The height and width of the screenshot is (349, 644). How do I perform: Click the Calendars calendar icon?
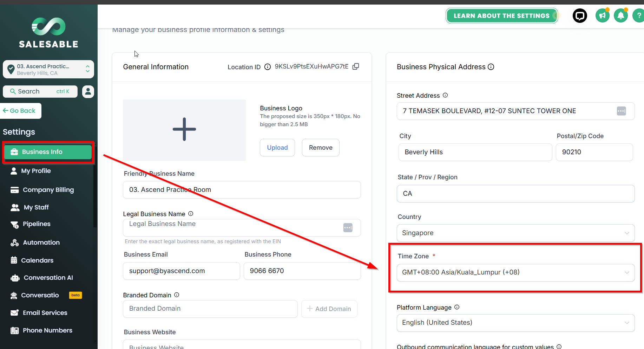pyautogui.click(x=14, y=260)
